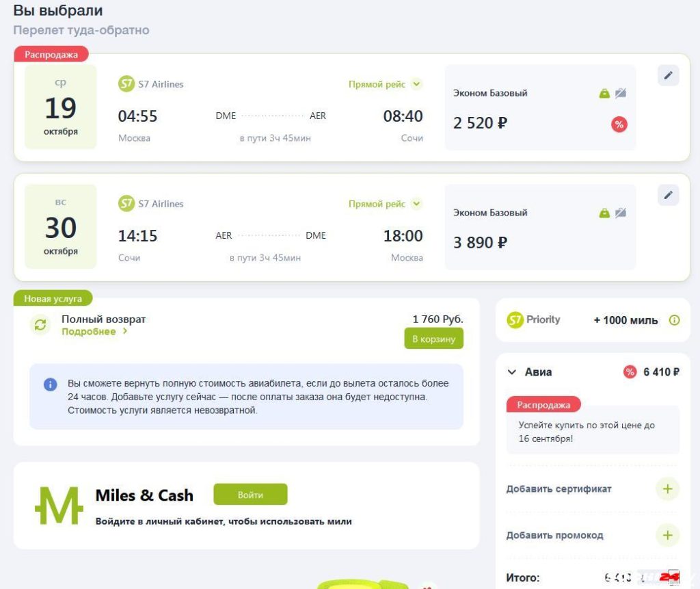The width and height of the screenshot is (700, 589).
Task: Click the Miles & Cash green M logo
Action: (x=59, y=506)
